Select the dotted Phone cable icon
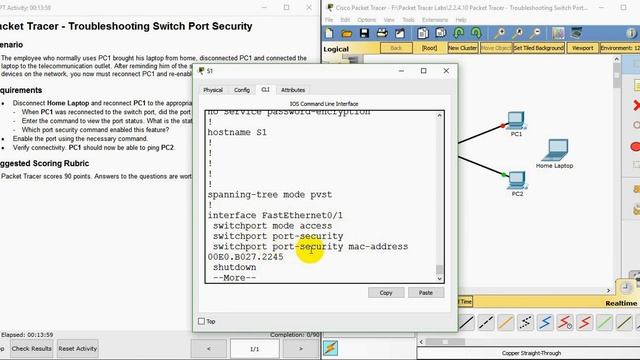This screenshot has height=360, width=640. pos(526,323)
